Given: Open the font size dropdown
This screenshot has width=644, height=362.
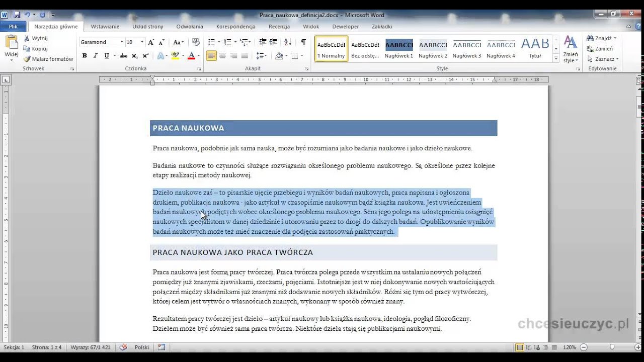Looking at the screenshot, I should tap(142, 42).
